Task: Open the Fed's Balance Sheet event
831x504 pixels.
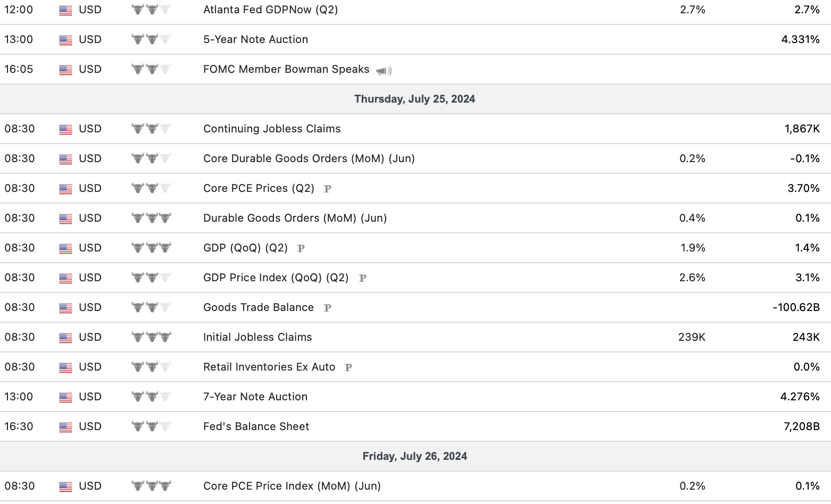Action: 256,426
